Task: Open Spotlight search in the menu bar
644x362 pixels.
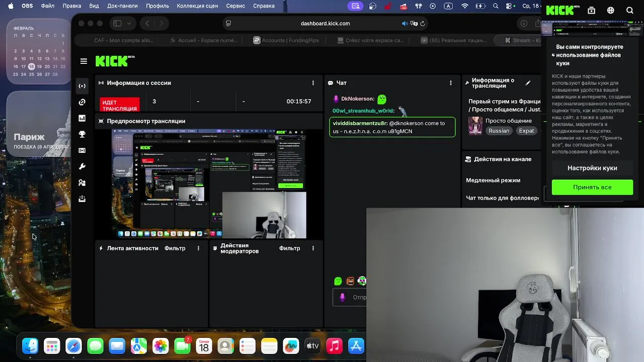Action: (x=496, y=6)
